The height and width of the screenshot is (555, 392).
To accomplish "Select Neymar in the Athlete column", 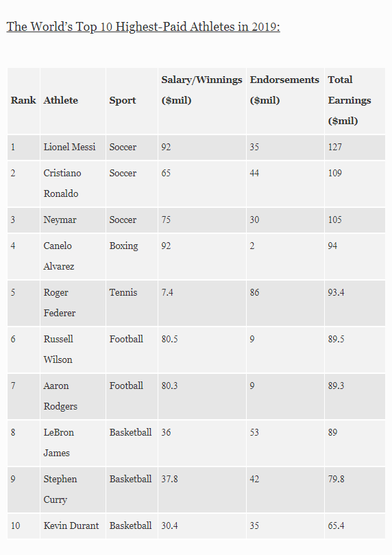I will [x=60, y=220].
